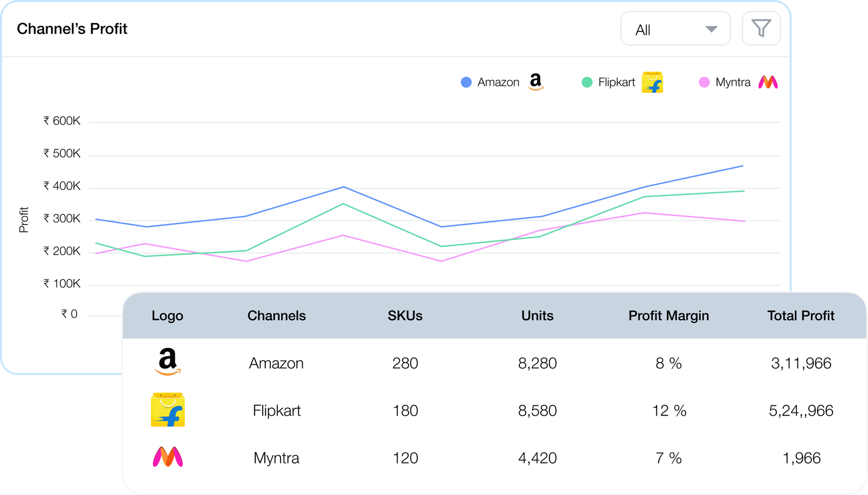Click the ₹ 100K axis label
This screenshot has height=495, width=868.
pyautogui.click(x=62, y=283)
